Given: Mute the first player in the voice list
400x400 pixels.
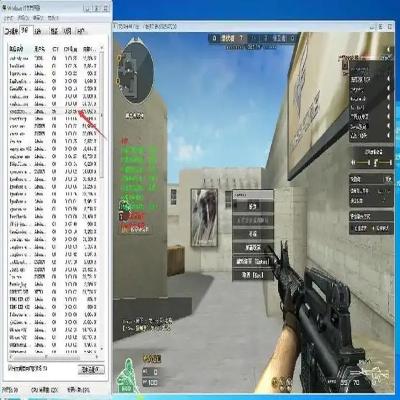Looking at the screenshot, I should 388,79.
